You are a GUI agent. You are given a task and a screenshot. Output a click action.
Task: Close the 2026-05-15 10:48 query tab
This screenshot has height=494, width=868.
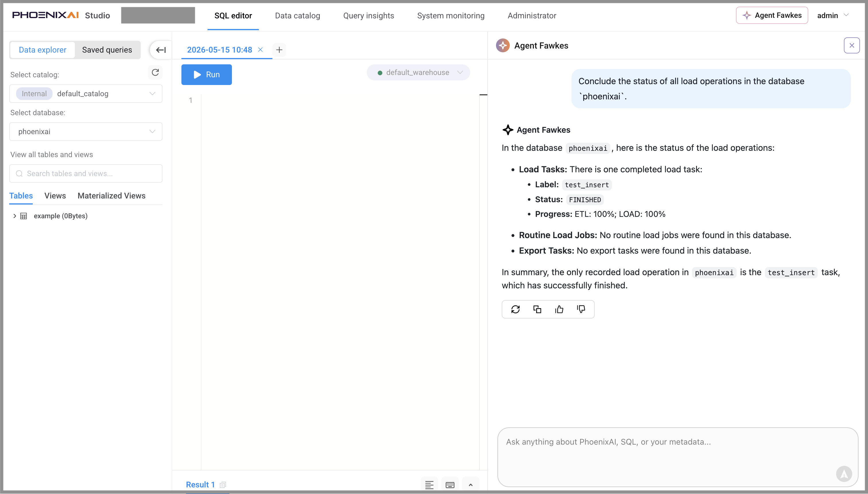[x=260, y=49]
